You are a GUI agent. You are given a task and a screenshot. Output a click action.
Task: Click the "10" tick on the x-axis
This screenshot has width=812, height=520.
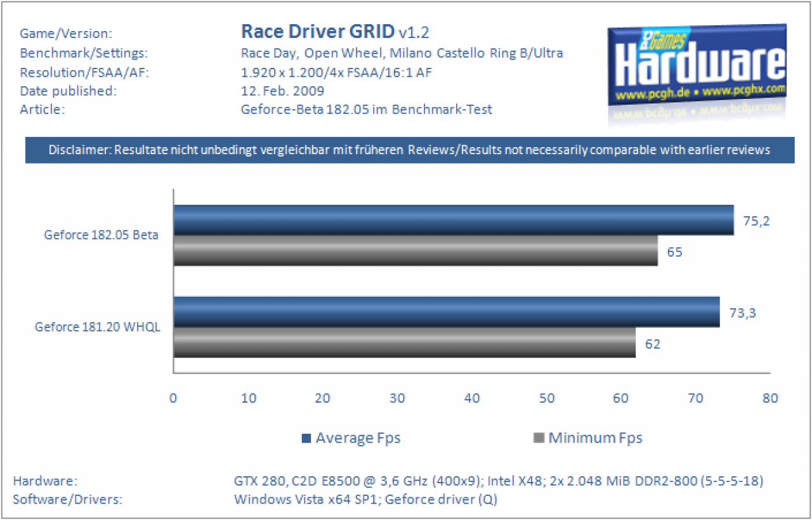pos(248,398)
